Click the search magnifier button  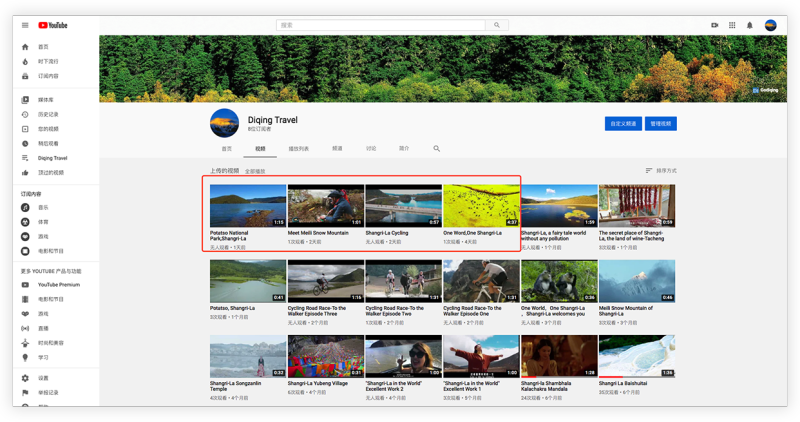click(497, 25)
